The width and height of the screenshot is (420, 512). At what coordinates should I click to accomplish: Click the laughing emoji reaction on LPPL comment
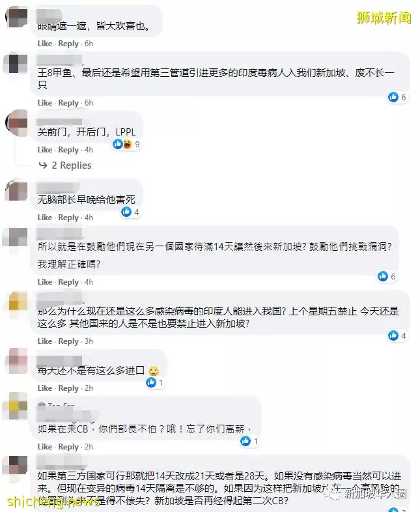[x=127, y=144]
